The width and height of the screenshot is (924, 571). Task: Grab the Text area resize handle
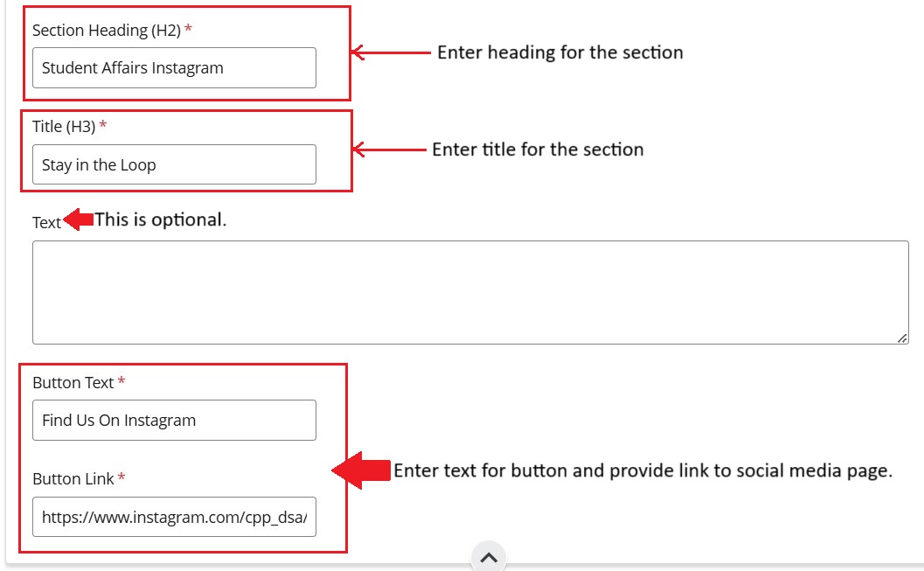pyautogui.click(x=902, y=338)
